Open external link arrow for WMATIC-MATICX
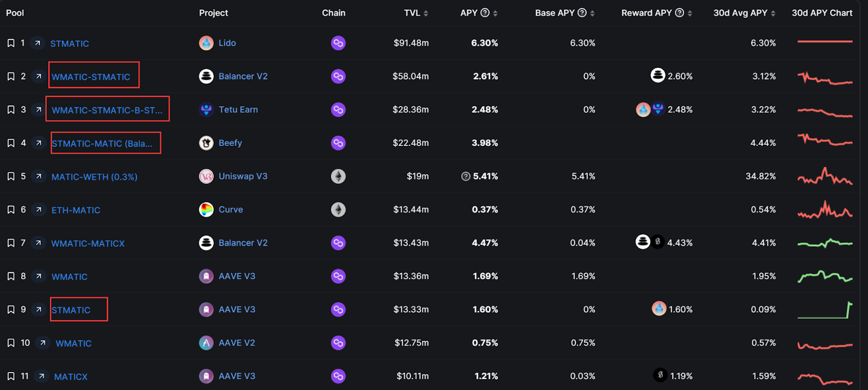The height and width of the screenshot is (390, 868). pyautogui.click(x=38, y=242)
